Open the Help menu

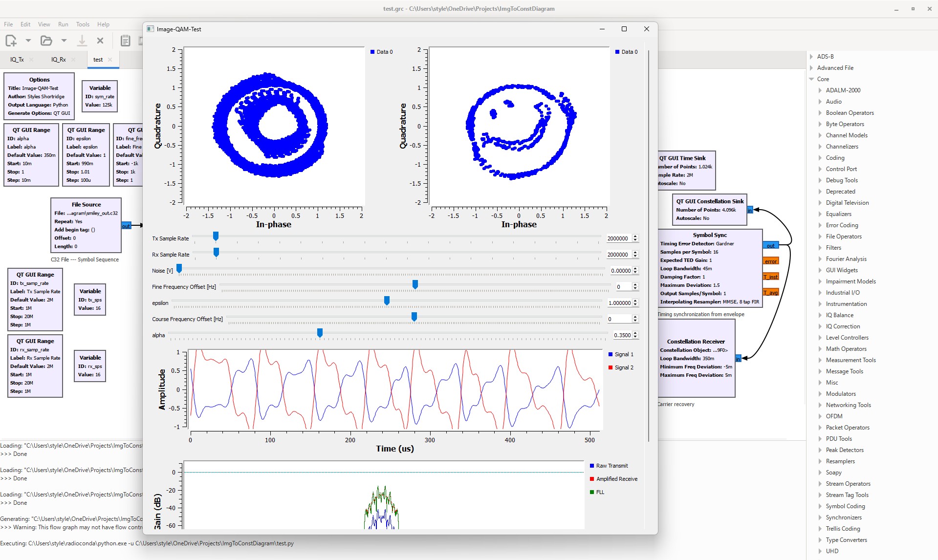click(x=103, y=24)
